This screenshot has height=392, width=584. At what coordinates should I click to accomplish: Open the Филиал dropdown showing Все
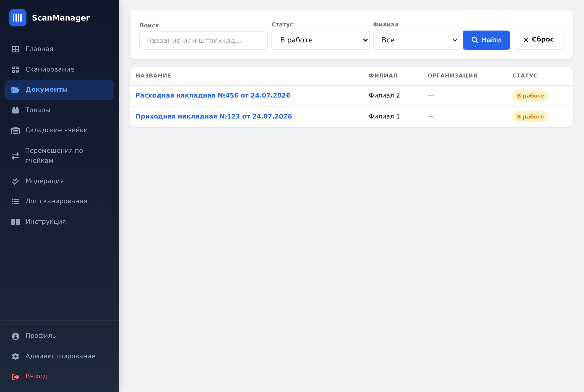pos(416,40)
